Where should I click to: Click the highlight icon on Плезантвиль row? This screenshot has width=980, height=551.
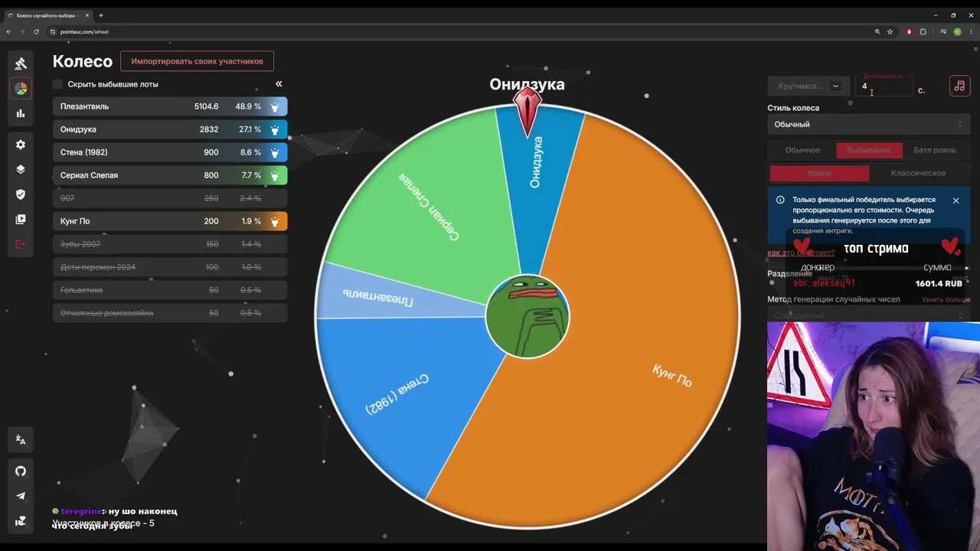pos(275,107)
